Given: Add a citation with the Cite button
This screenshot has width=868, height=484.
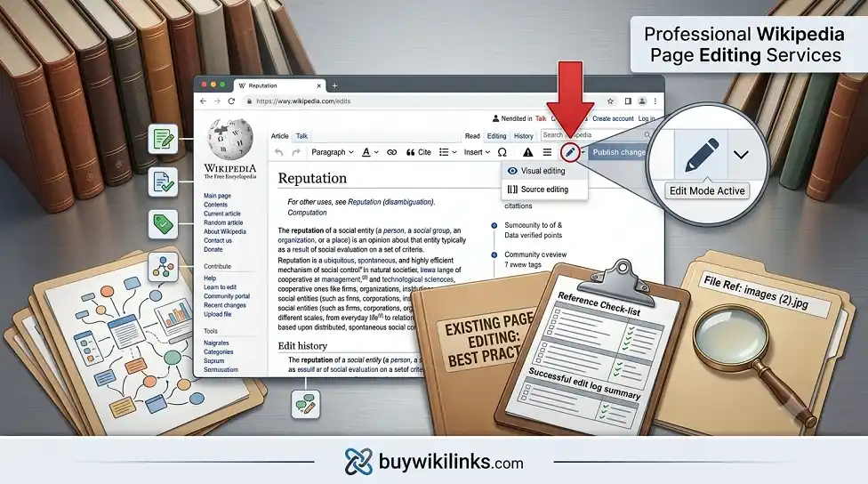Looking at the screenshot, I should (419, 152).
